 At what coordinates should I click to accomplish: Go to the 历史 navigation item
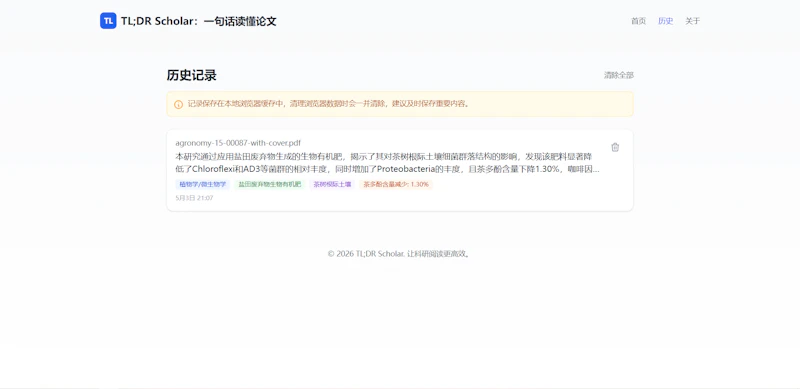(x=665, y=21)
